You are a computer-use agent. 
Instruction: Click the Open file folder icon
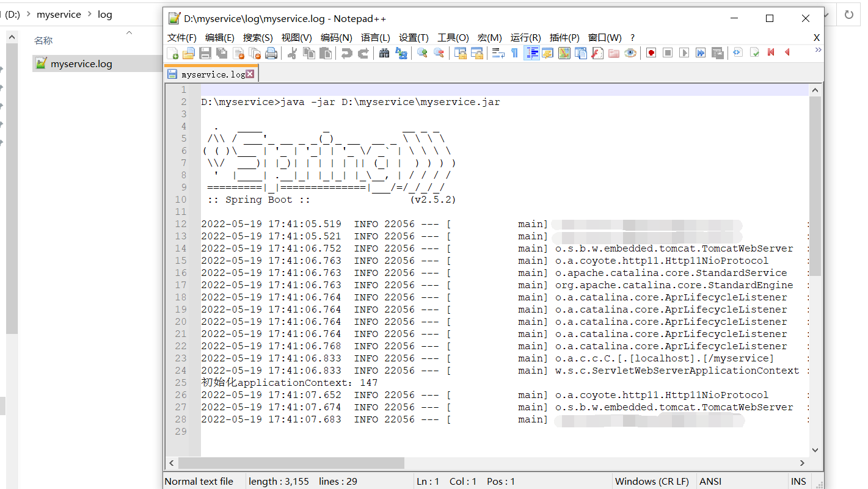click(x=189, y=53)
